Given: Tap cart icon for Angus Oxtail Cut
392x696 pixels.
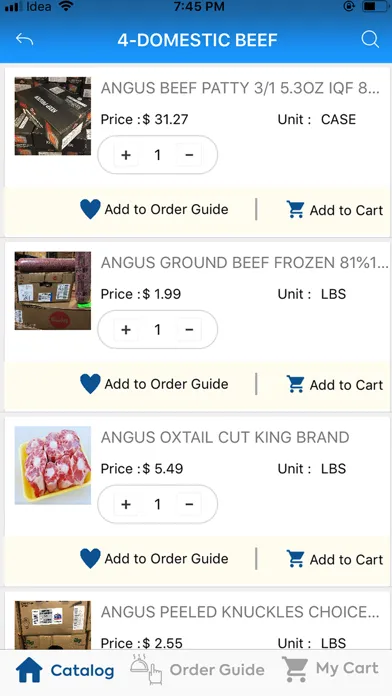Looking at the screenshot, I should [295, 559].
